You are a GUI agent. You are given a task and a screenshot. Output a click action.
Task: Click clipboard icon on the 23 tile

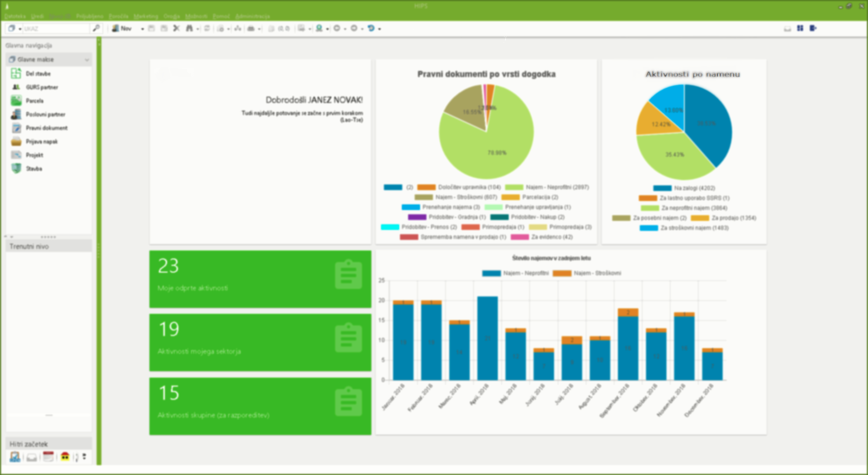click(349, 274)
